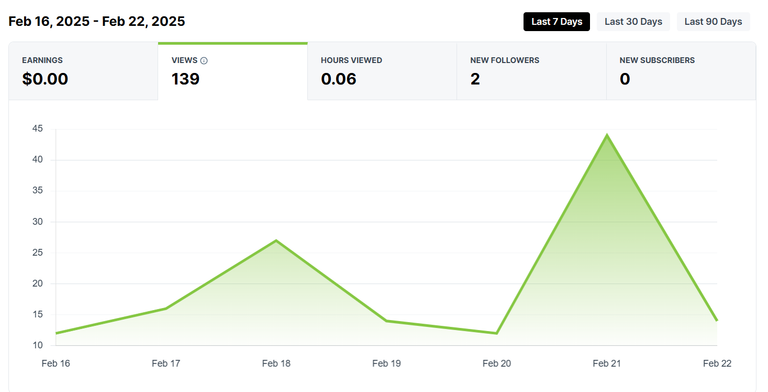Image resolution: width=768 pixels, height=392 pixels.
Task: Open the New Followers tab
Action: tap(531, 72)
